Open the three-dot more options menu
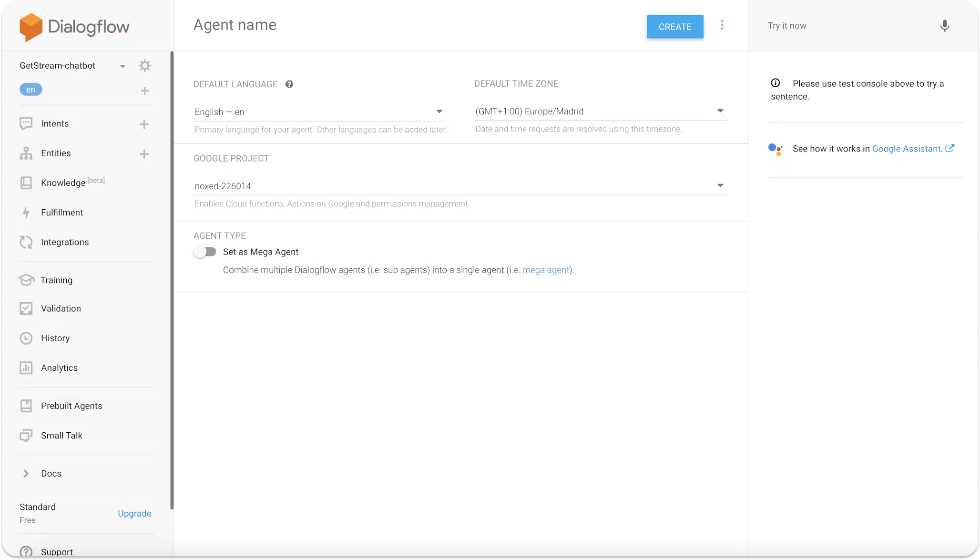Image resolution: width=980 pixels, height=560 pixels. pyautogui.click(x=722, y=25)
